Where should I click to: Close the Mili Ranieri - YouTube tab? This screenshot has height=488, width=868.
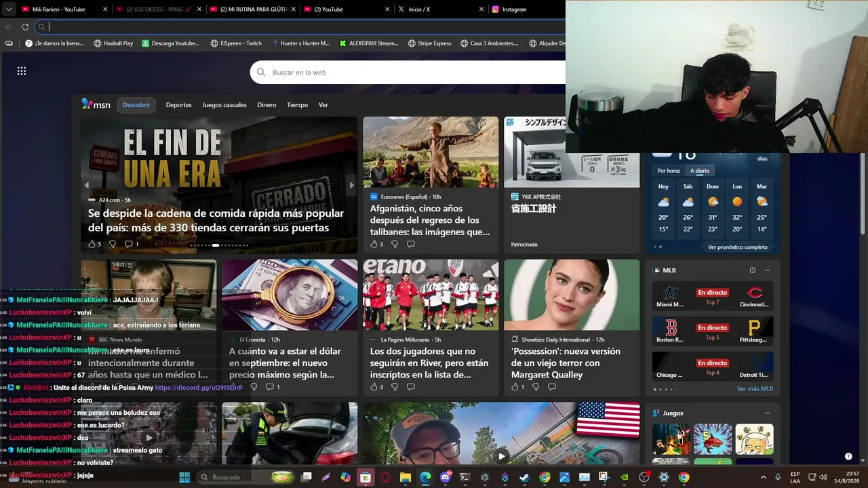[x=105, y=9]
